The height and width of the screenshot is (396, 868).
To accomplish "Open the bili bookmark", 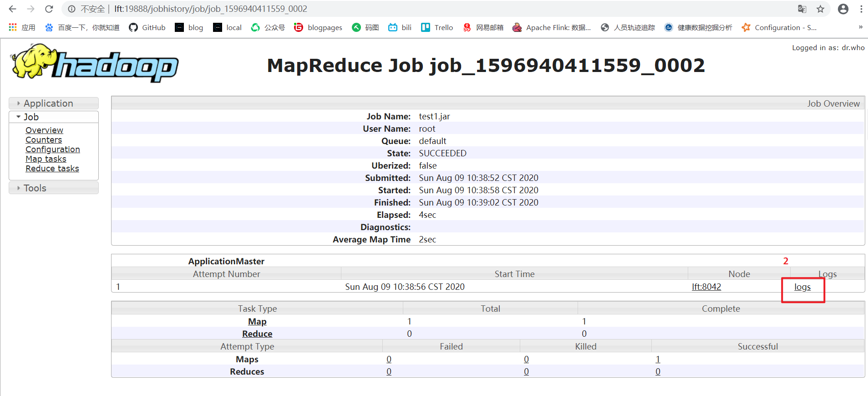I will pyautogui.click(x=400, y=27).
